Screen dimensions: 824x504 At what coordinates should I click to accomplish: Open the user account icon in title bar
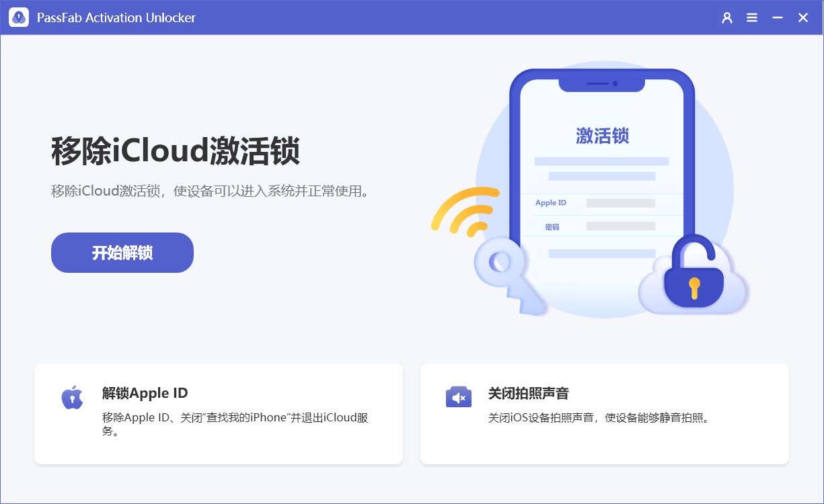(727, 18)
